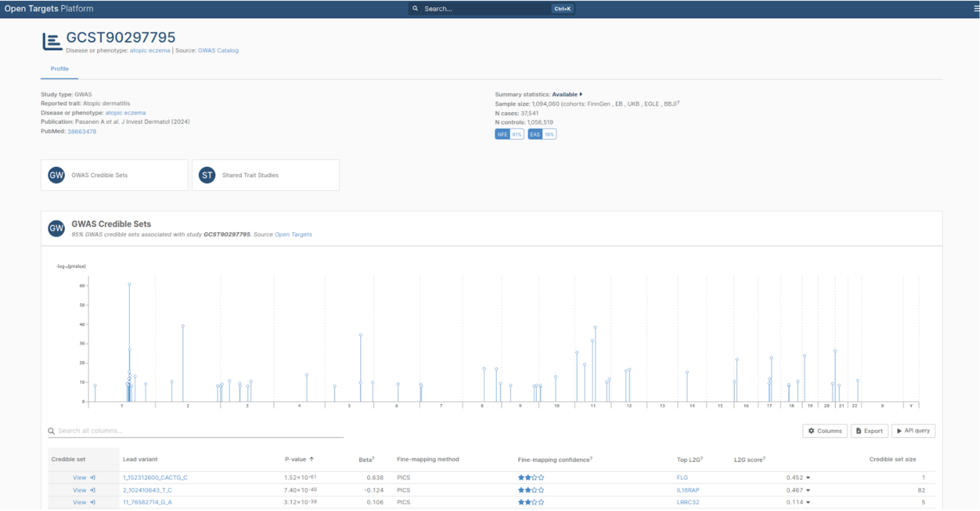Open the Open Targets source link

point(293,234)
